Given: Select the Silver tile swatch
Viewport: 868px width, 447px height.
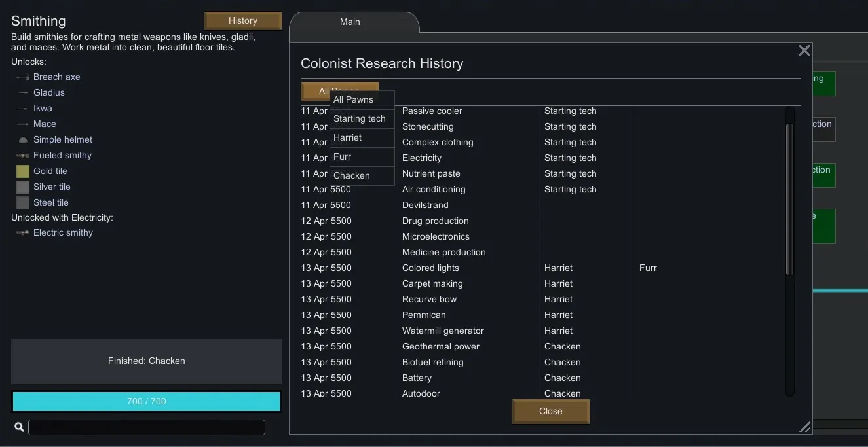Looking at the screenshot, I should pos(23,187).
